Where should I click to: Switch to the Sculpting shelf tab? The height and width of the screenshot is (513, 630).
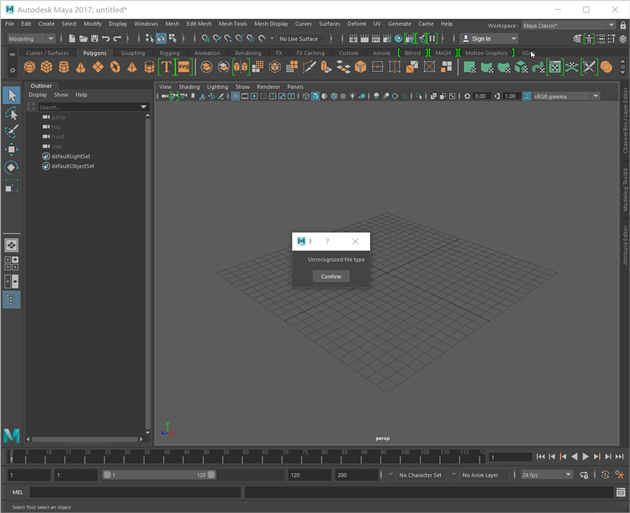tap(132, 53)
